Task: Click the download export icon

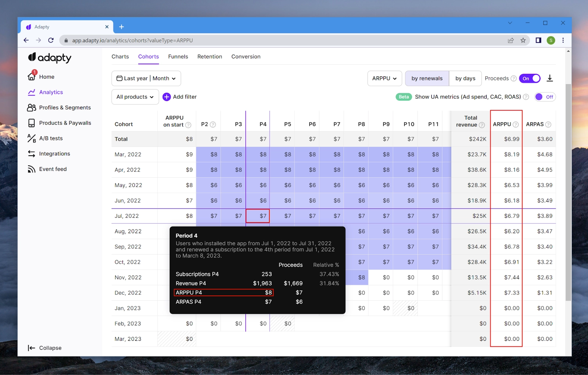Action: click(550, 78)
